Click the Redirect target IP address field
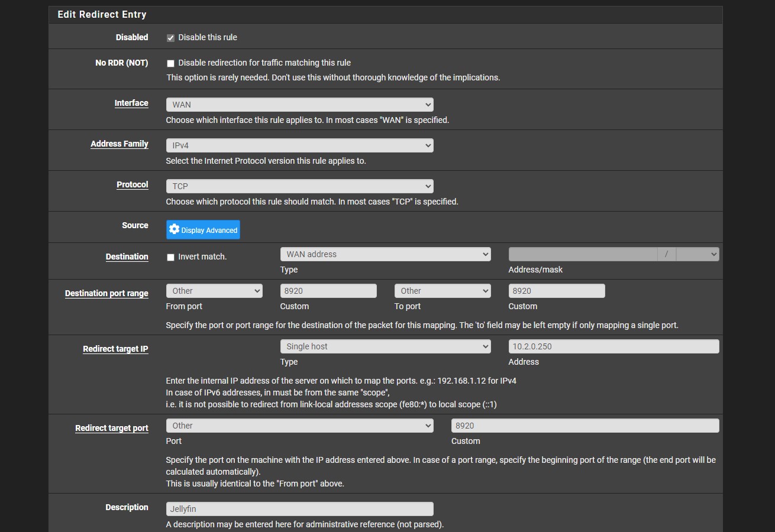Viewport: 775px width, 532px height. pos(613,346)
